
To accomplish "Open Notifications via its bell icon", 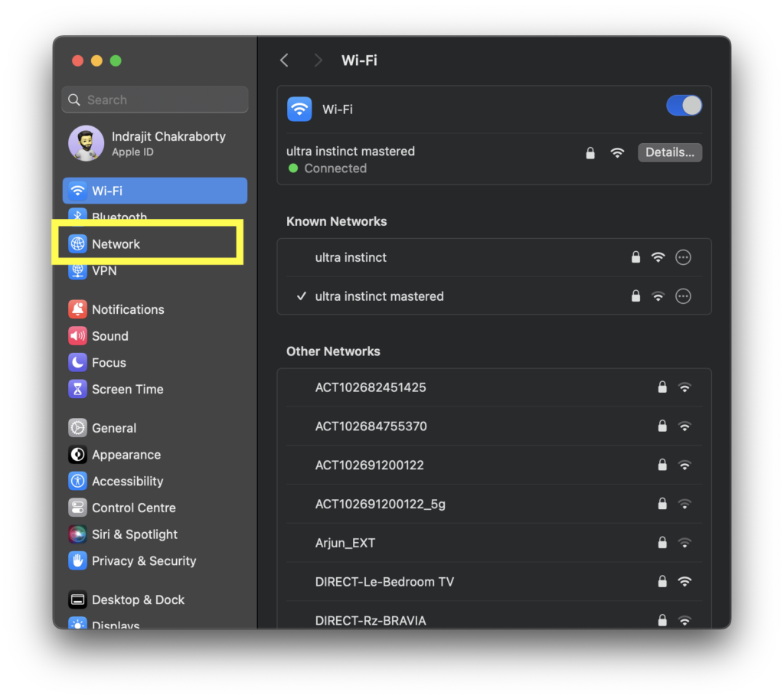I will coord(77,309).
